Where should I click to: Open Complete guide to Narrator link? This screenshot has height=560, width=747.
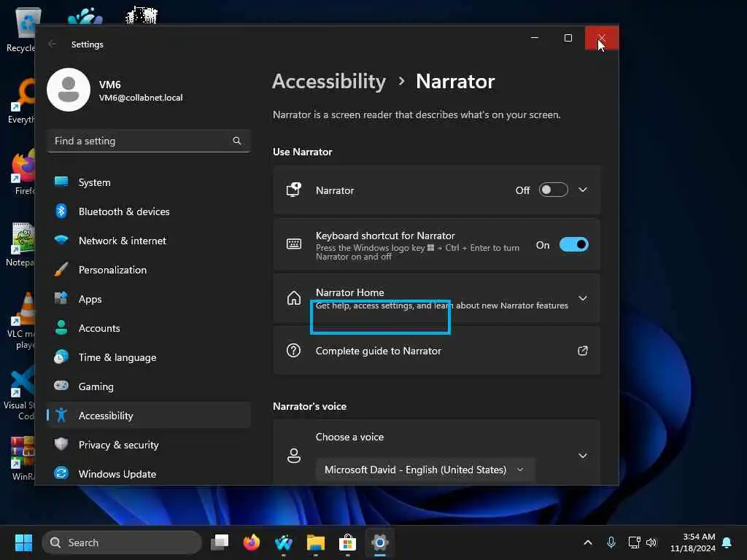436,351
